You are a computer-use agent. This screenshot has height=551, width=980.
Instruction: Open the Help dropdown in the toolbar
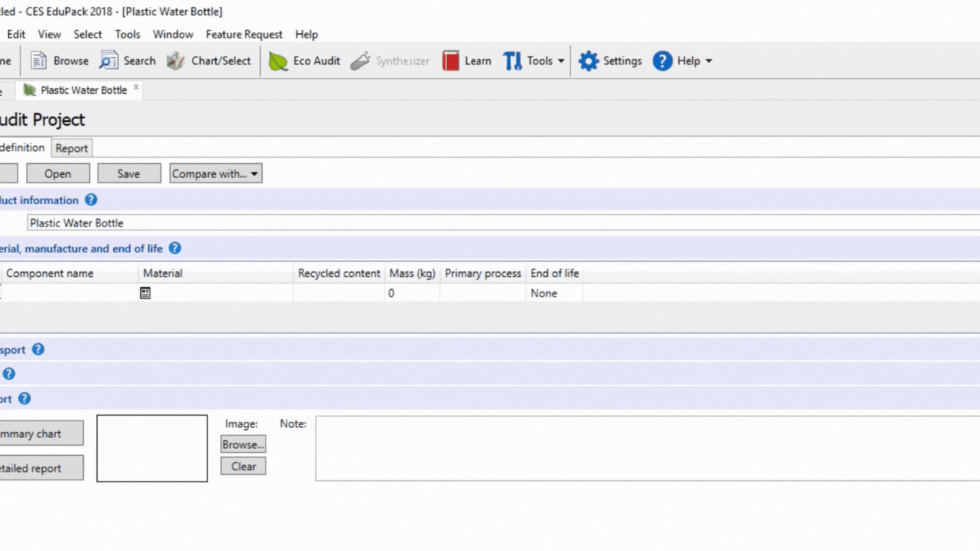[x=683, y=61]
